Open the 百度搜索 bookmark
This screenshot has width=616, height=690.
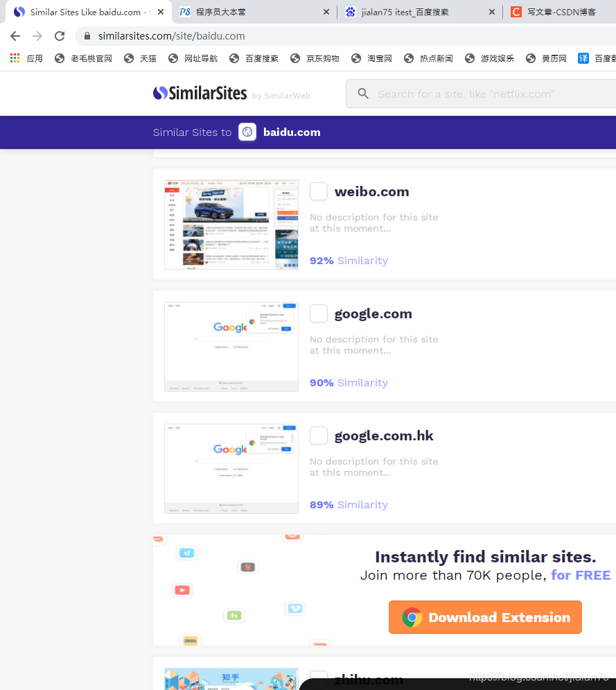tap(254, 58)
